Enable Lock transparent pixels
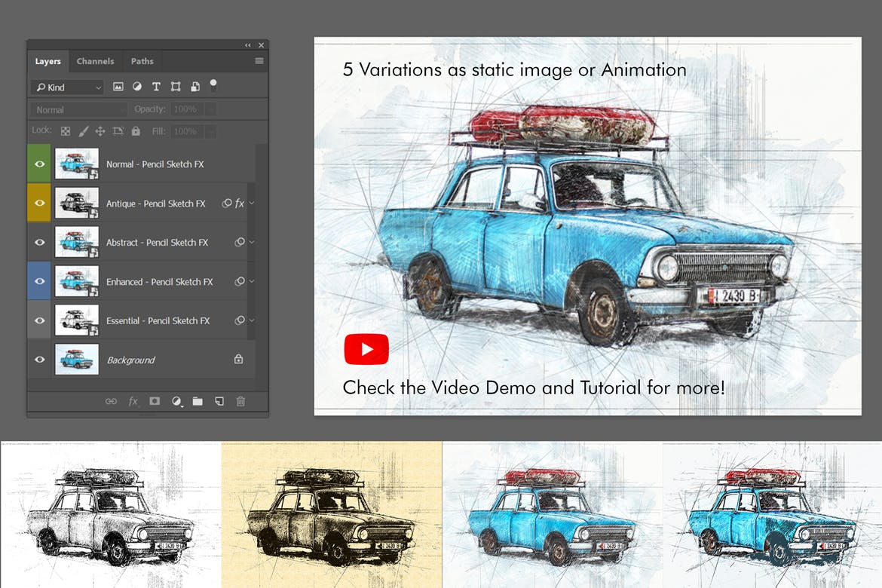Image resolution: width=882 pixels, height=588 pixels. click(65, 130)
